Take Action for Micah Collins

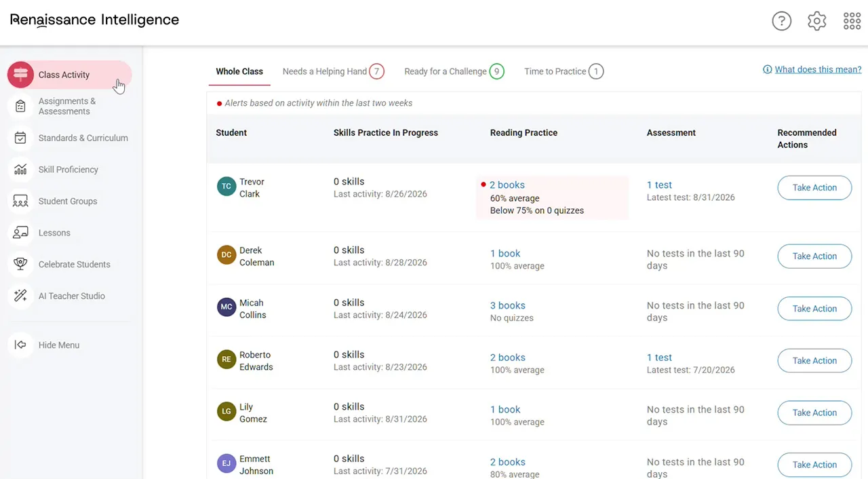point(814,309)
